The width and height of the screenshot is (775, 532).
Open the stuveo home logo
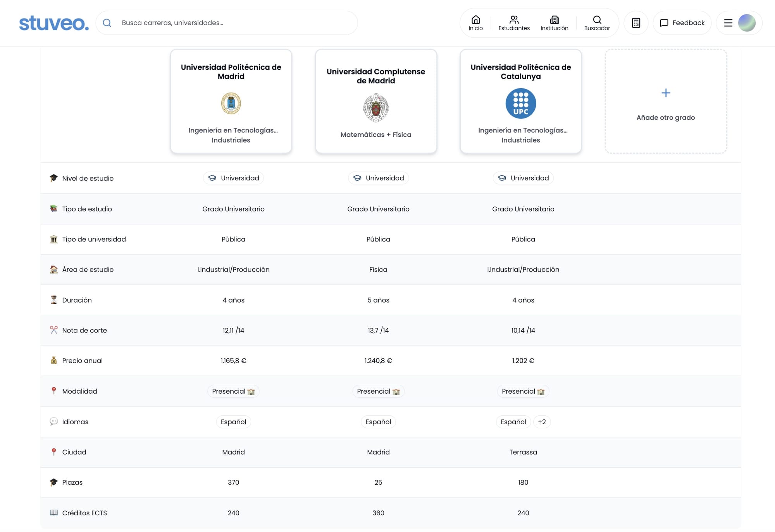(x=54, y=23)
